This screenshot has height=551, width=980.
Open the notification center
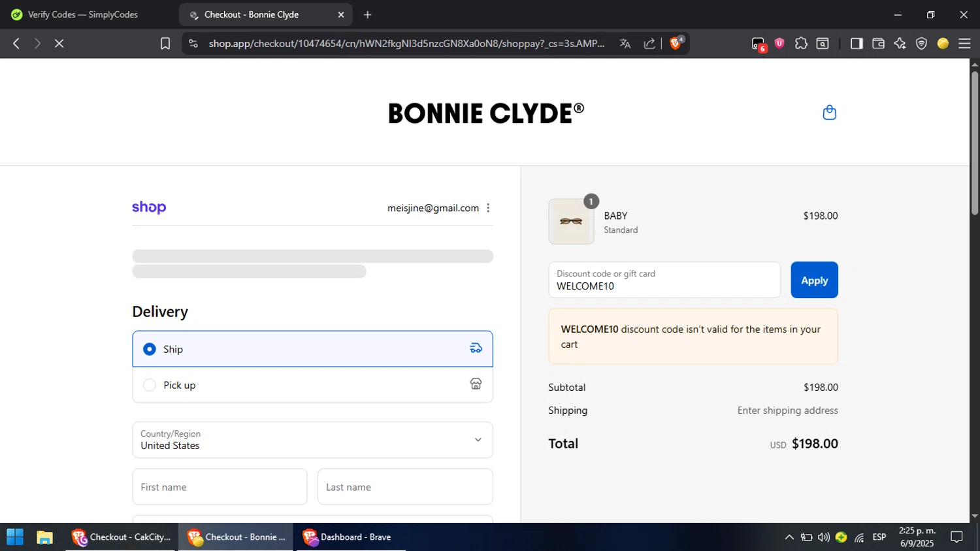tap(956, 537)
